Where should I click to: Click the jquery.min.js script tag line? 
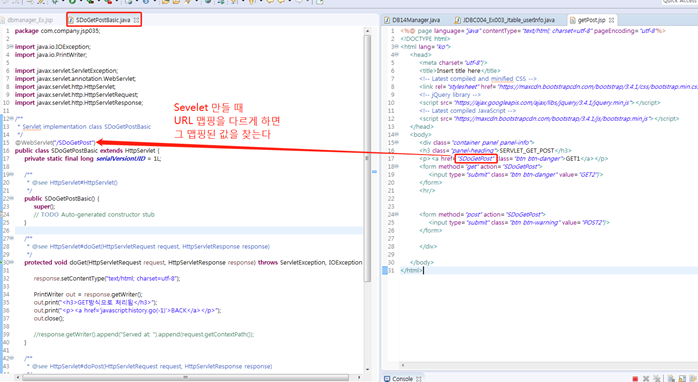[540, 103]
